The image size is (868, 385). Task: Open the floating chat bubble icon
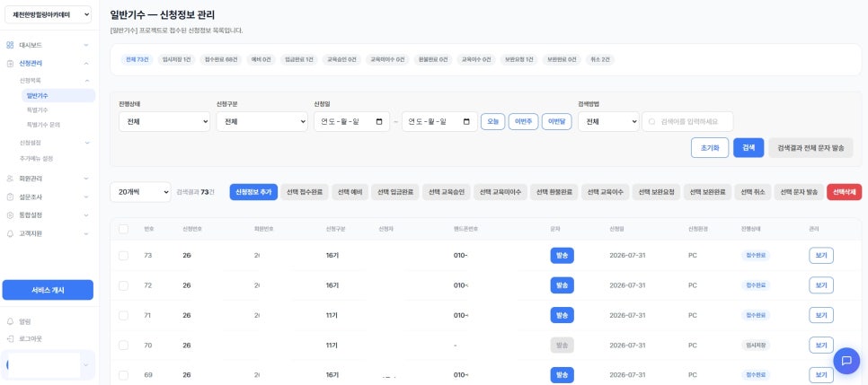[846, 361]
